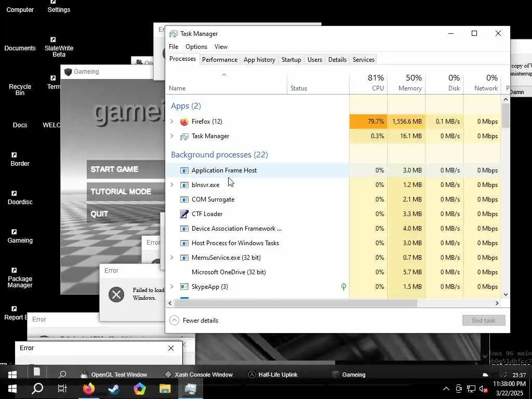Expand the Firefox (12) process group
The width and height of the screenshot is (532, 399).
171,122
